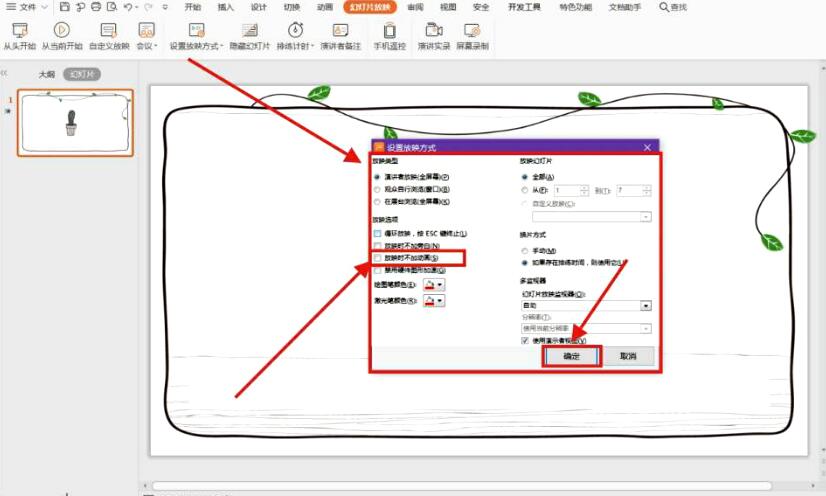Select 从 slide range radio button

point(525,190)
